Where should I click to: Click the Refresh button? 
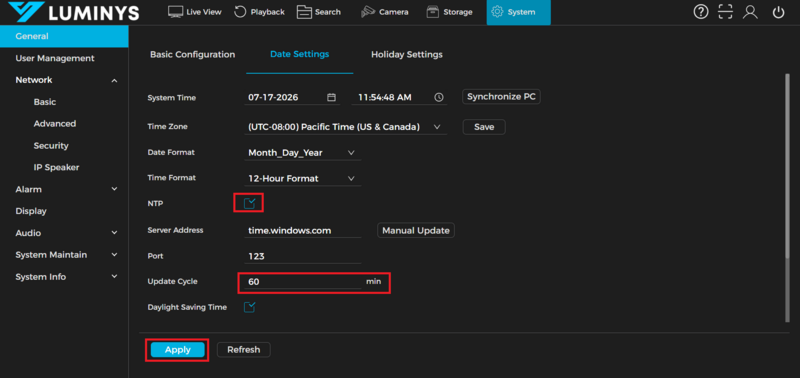[x=243, y=350]
